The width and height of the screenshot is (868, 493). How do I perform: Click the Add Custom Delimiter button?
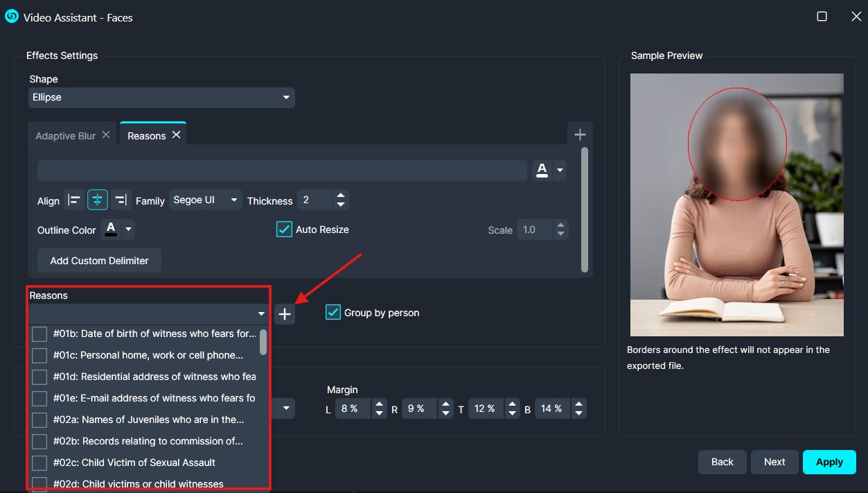point(99,261)
